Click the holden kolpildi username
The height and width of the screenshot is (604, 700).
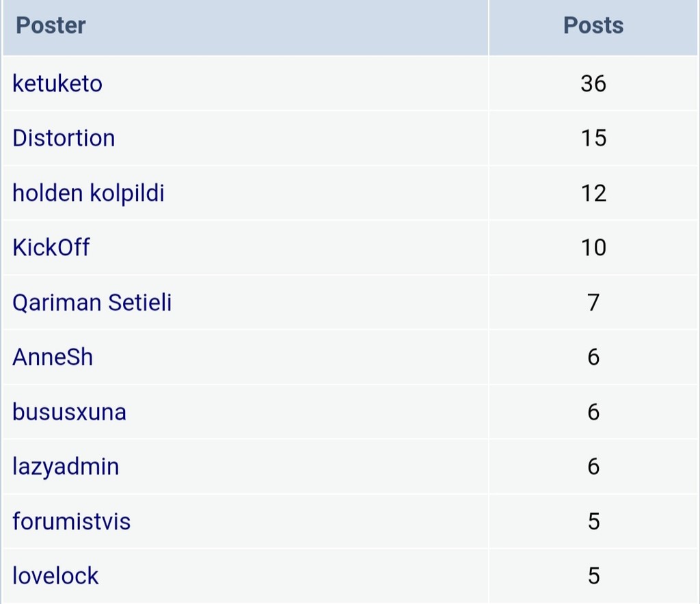pos(88,193)
